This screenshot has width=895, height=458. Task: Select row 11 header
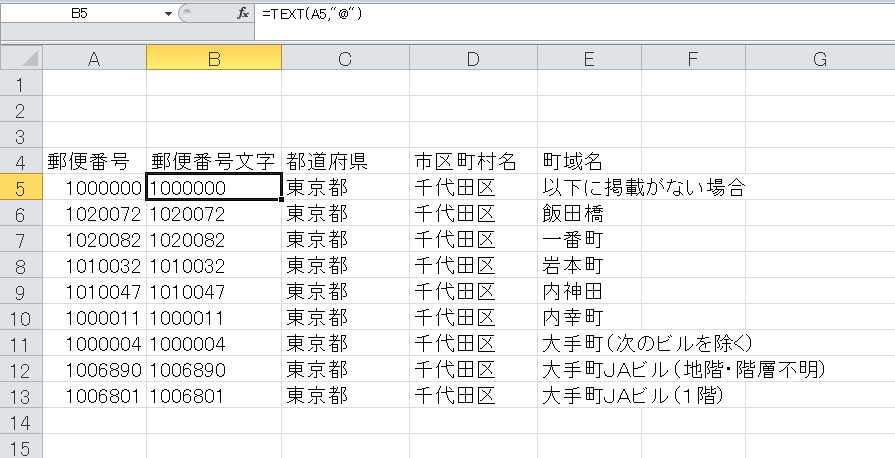pyautogui.click(x=21, y=344)
